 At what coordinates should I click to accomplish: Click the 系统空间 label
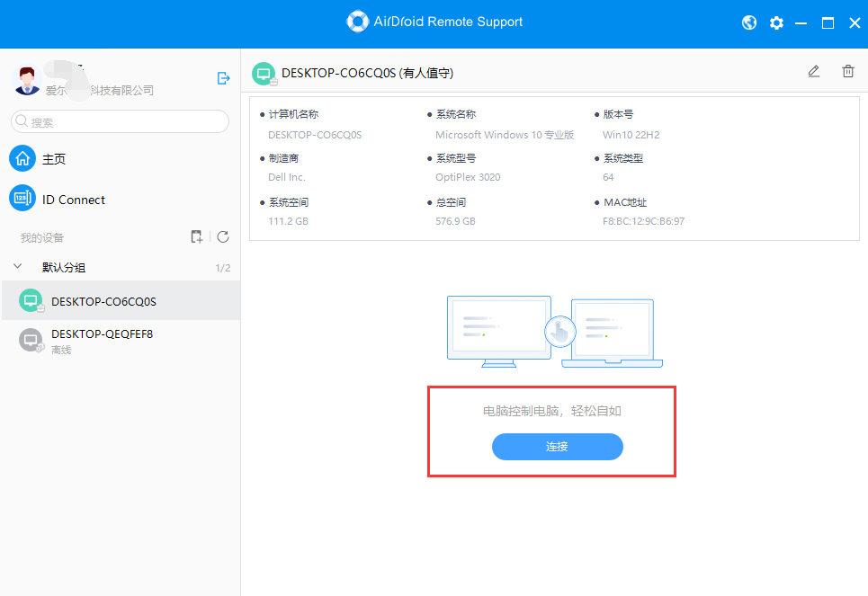289,202
